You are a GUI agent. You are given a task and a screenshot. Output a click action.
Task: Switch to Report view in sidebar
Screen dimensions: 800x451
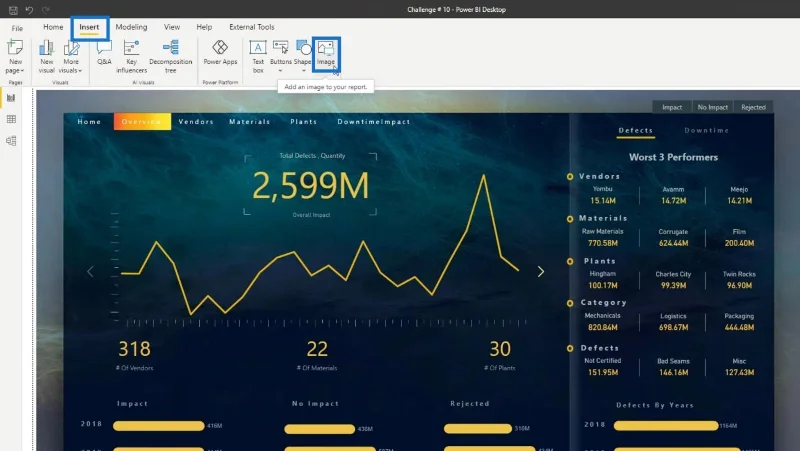[11, 98]
